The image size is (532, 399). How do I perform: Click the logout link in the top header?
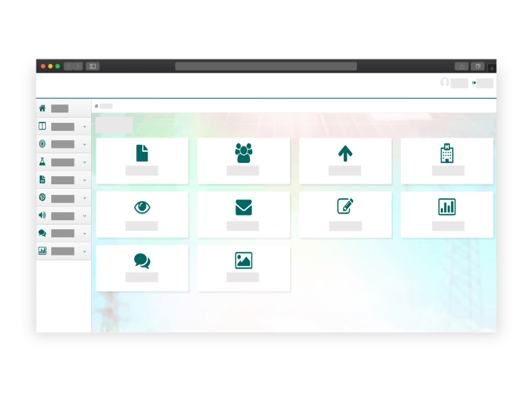[483, 83]
